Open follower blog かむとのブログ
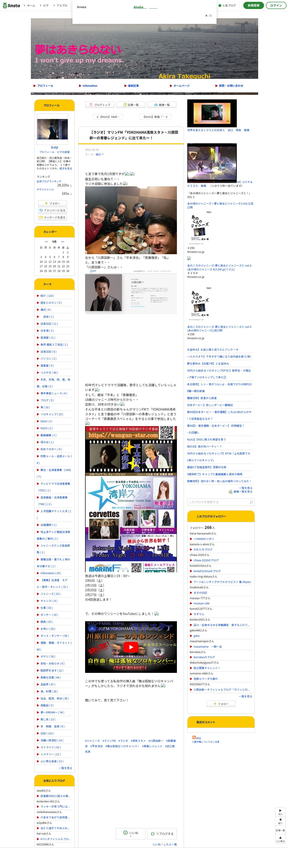 tap(203, 550)
